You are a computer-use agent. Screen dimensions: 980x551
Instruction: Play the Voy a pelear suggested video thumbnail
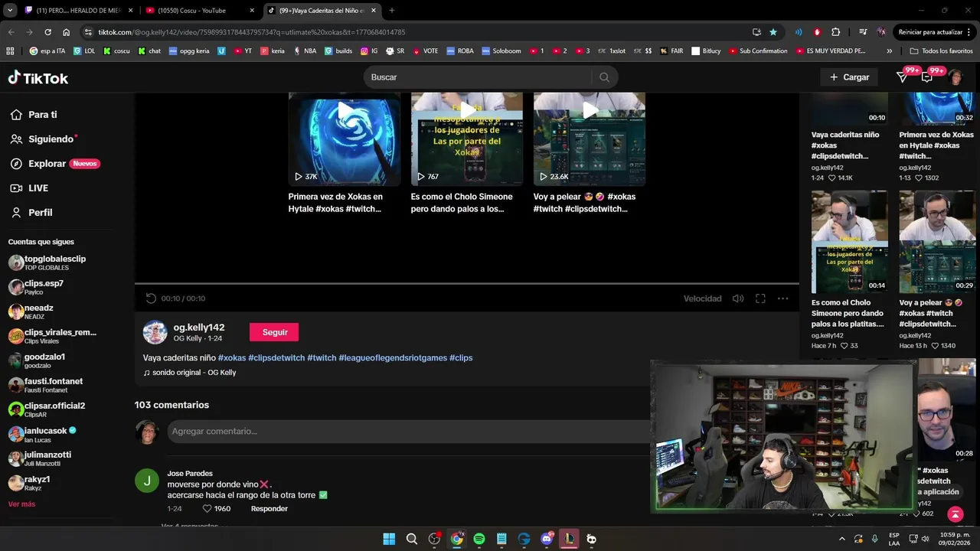click(590, 139)
